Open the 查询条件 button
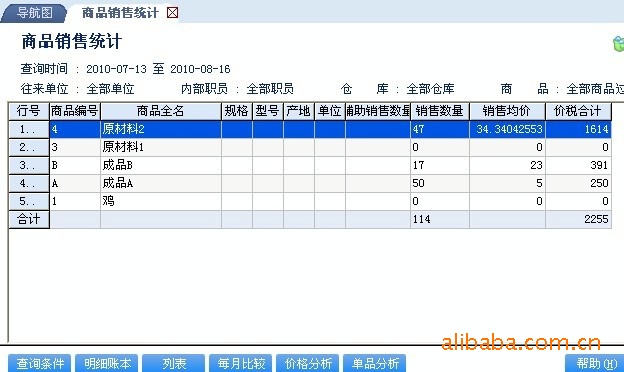624x372 pixels. 40,363
